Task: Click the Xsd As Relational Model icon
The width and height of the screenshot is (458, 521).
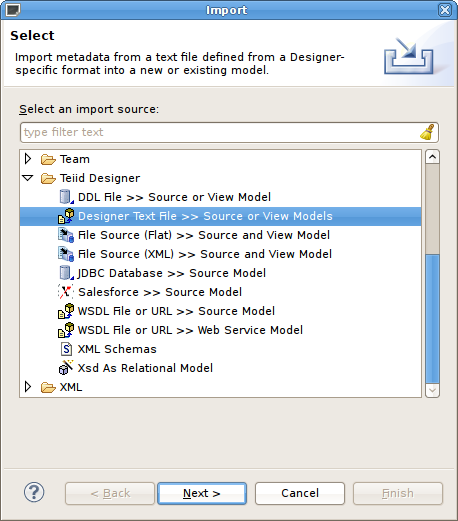Action: click(x=66, y=367)
